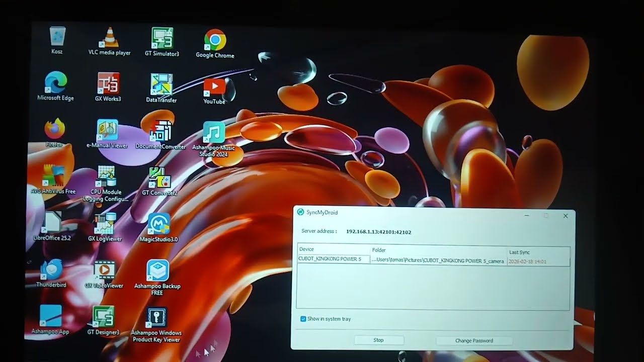
Task: Close the SyncMyDroid window
Action: [566, 216]
